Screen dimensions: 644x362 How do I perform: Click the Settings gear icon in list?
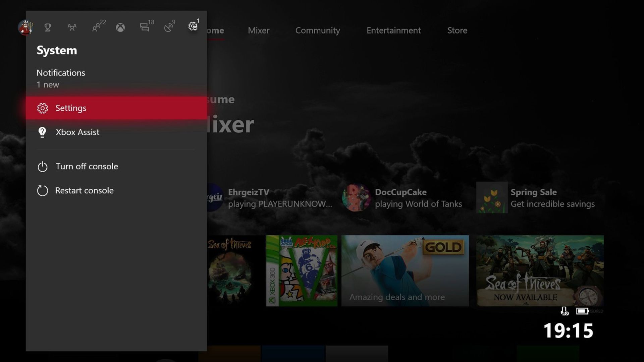tap(43, 108)
